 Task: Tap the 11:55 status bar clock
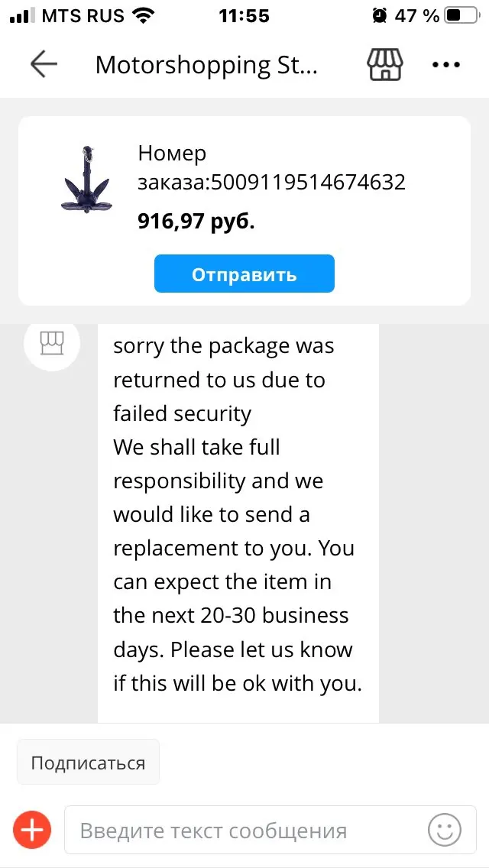[x=244, y=15]
